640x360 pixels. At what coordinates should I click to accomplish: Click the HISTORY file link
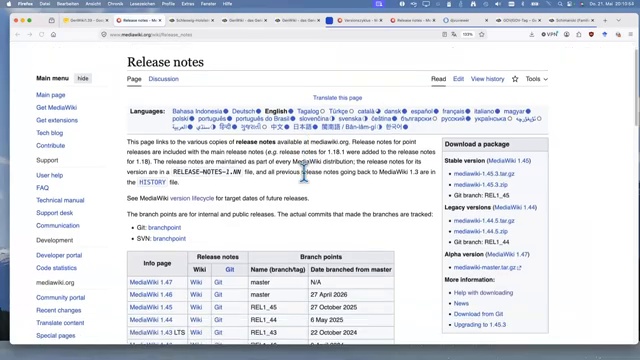pos(153,182)
